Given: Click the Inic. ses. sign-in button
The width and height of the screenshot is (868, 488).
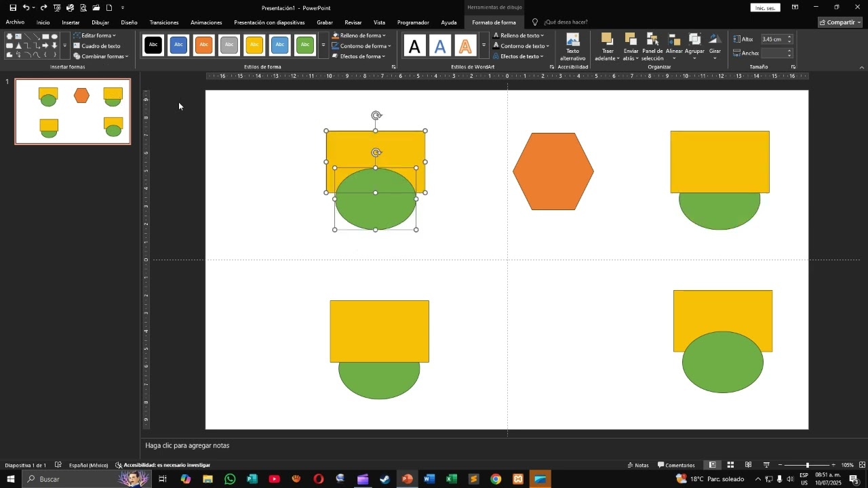Looking at the screenshot, I should pyautogui.click(x=766, y=7).
